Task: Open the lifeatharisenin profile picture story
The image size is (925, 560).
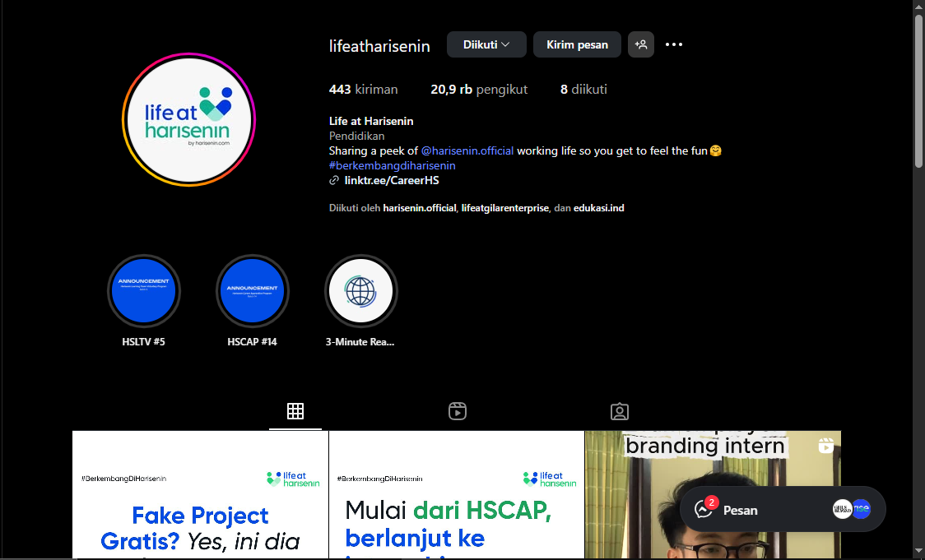Action: tap(188, 120)
